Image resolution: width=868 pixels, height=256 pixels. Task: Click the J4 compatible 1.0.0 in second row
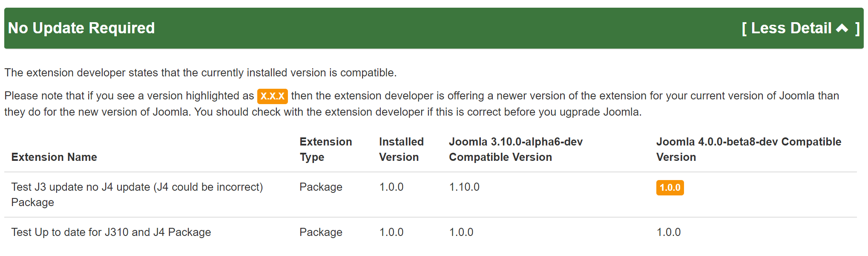tap(668, 232)
